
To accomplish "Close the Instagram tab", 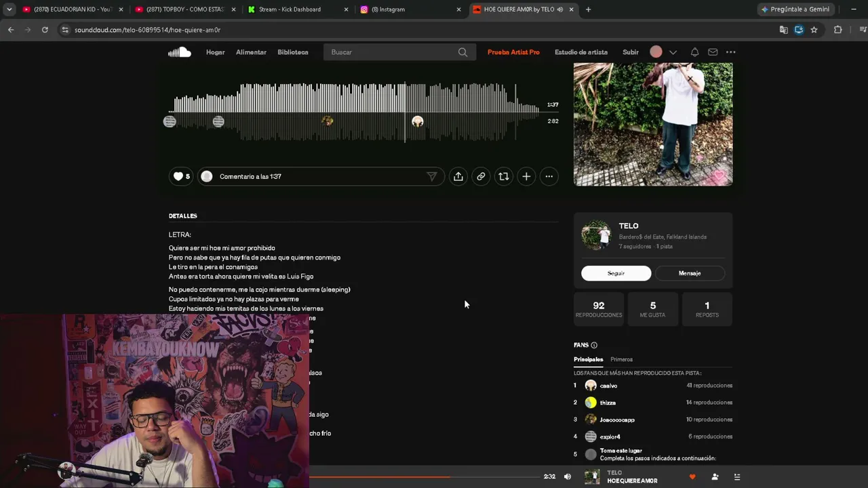I will pyautogui.click(x=458, y=9).
